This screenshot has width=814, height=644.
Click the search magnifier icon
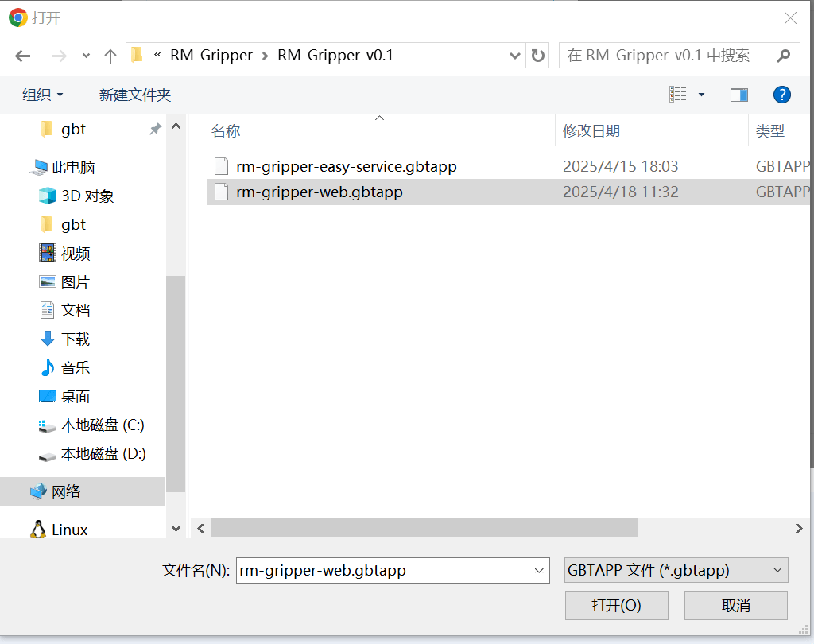[784, 56]
